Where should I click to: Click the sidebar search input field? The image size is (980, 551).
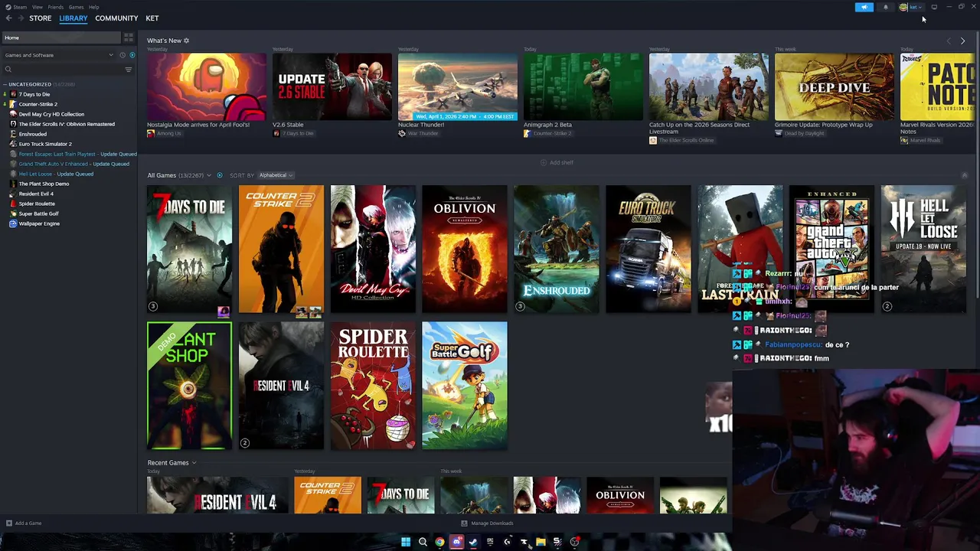point(67,70)
